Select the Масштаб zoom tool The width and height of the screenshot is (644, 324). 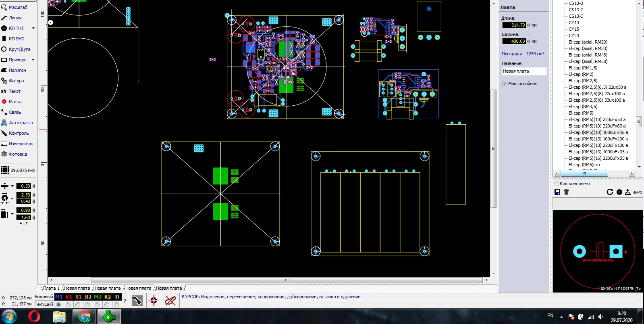[15, 7]
